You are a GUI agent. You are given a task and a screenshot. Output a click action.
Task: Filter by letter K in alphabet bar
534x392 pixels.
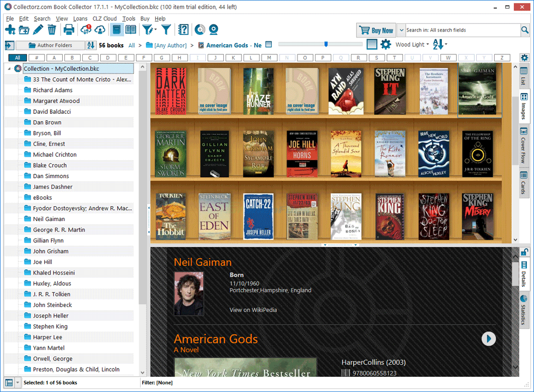click(233, 58)
